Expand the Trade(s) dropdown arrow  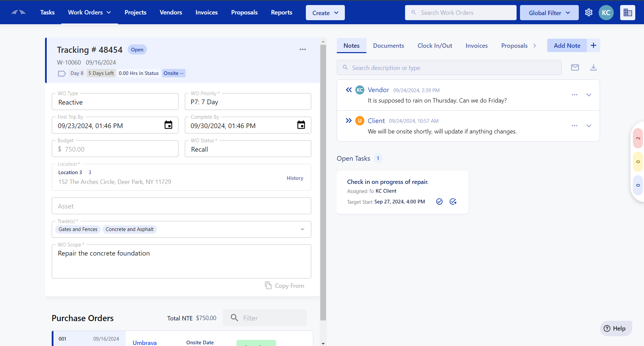point(303,229)
